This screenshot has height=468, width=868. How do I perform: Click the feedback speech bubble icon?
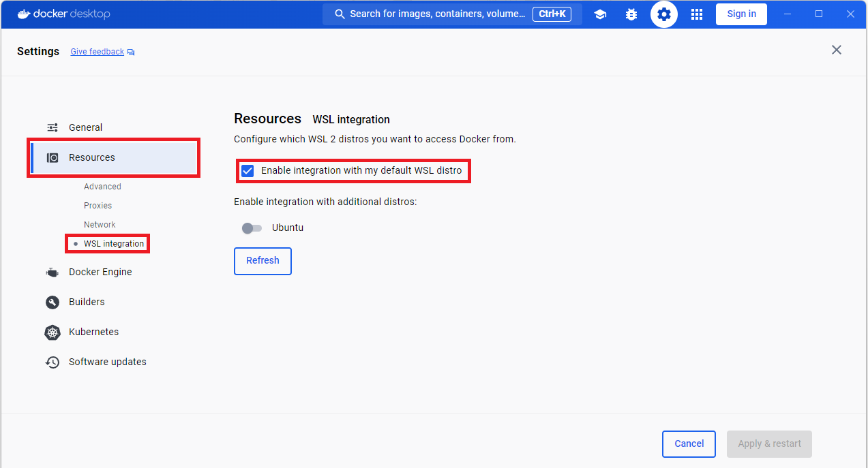pos(131,52)
